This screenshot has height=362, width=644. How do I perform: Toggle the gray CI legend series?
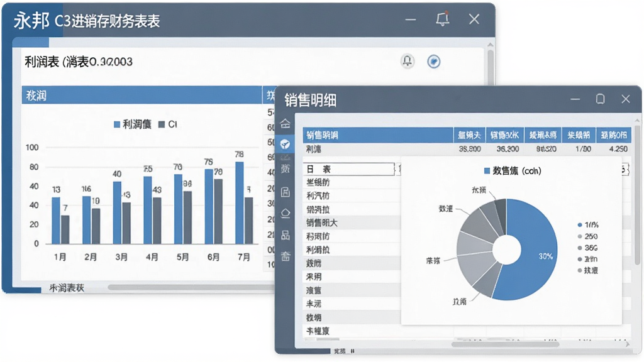click(x=168, y=124)
